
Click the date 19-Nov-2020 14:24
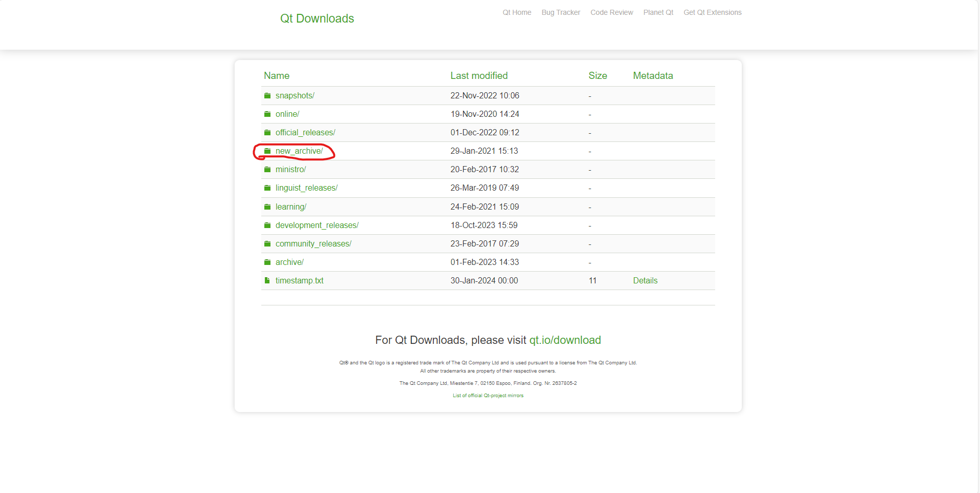(485, 114)
